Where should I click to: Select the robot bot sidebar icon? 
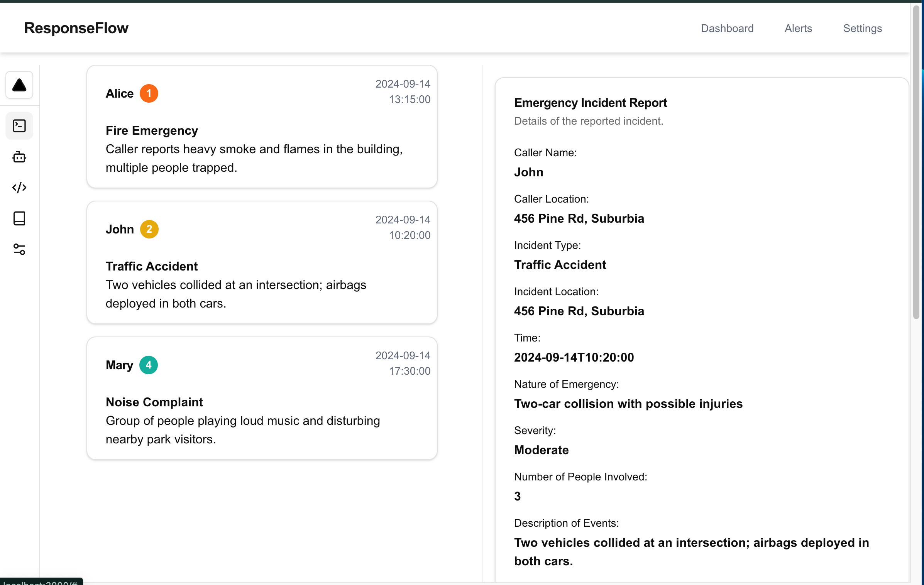[19, 157]
